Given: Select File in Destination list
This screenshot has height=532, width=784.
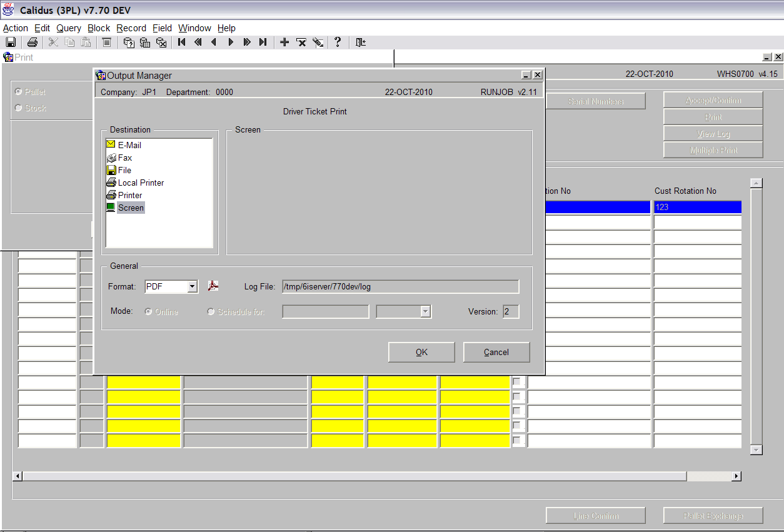Looking at the screenshot, I should [119, 170].
